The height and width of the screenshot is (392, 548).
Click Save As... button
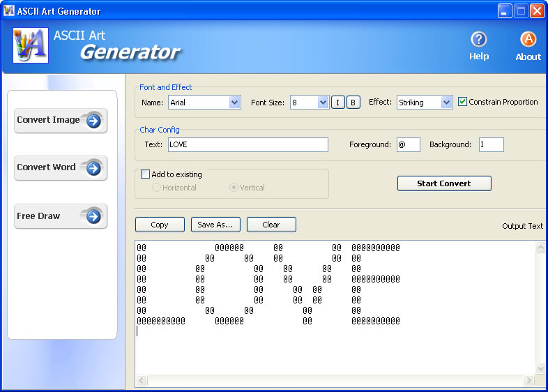(215, 225)
